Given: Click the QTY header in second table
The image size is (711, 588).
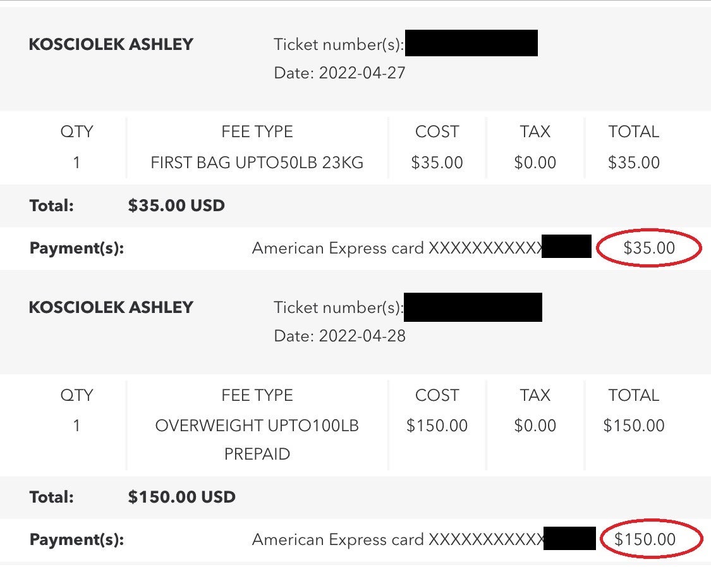Looking at the screenshot, I should click(76, 395).
